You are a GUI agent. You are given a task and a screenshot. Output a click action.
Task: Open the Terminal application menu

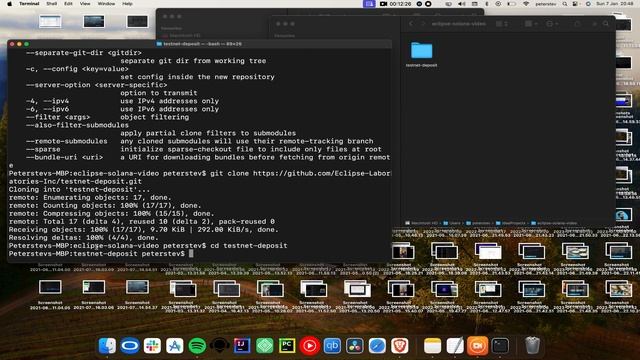[x=29, y=4]
